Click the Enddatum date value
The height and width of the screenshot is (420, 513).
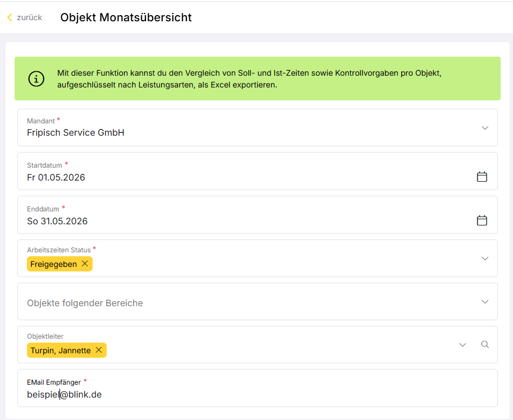coord(57,221)
